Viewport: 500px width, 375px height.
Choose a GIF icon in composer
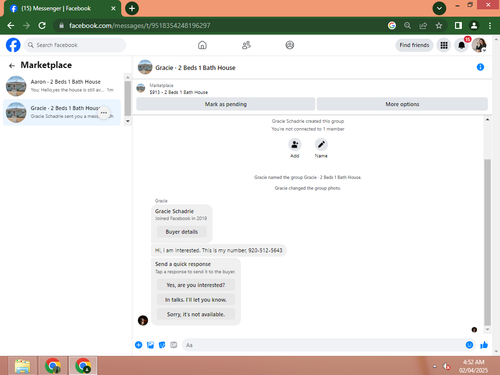pos(174,345)
